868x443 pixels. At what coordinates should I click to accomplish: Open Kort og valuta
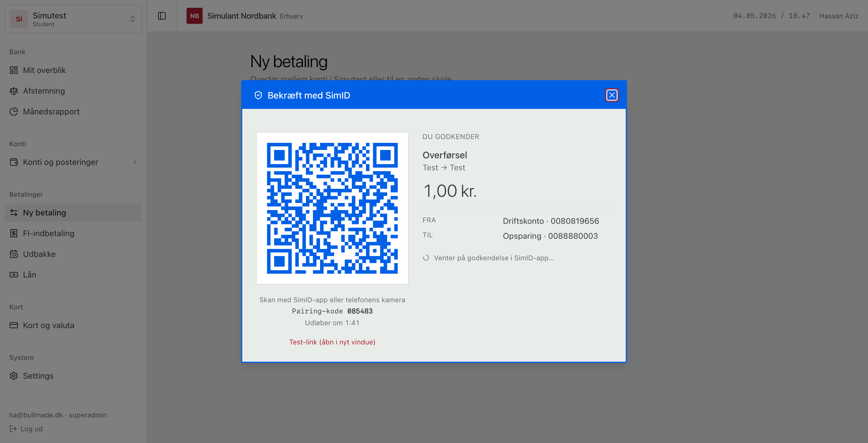pyautogui.click(x=73, y=325)
